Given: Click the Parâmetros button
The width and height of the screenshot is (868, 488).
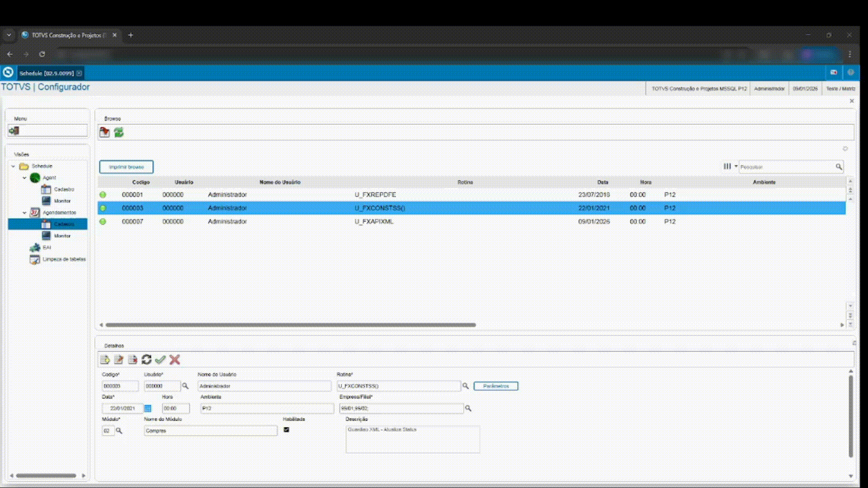Looking at the screenshot, I should coord(495,386).
